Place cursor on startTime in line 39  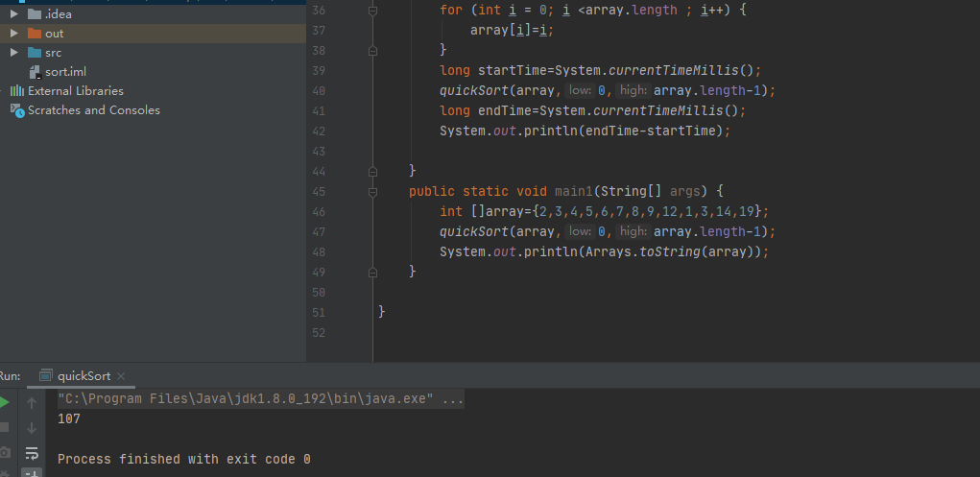click(512, 71)
